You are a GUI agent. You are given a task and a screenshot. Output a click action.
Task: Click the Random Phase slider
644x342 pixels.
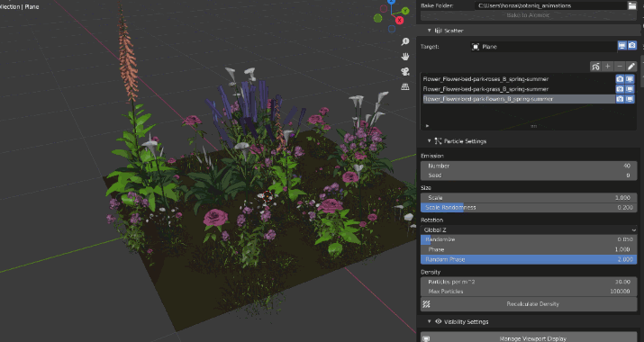(529, 259)
